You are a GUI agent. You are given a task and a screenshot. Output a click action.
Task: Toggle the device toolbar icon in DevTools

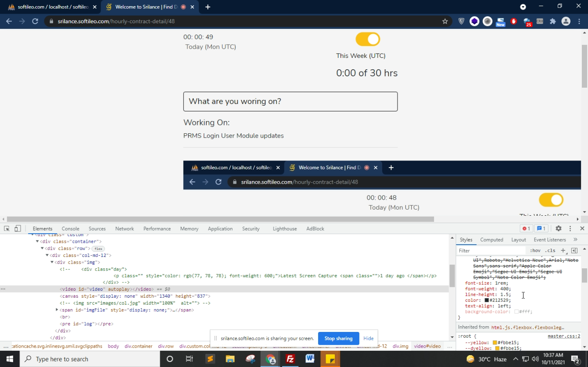coord(18,228)
